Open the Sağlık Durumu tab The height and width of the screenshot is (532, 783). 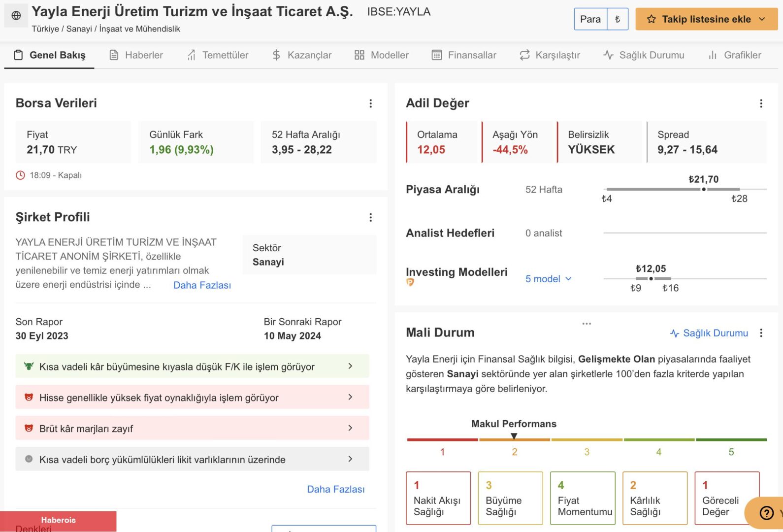(644, 55)
